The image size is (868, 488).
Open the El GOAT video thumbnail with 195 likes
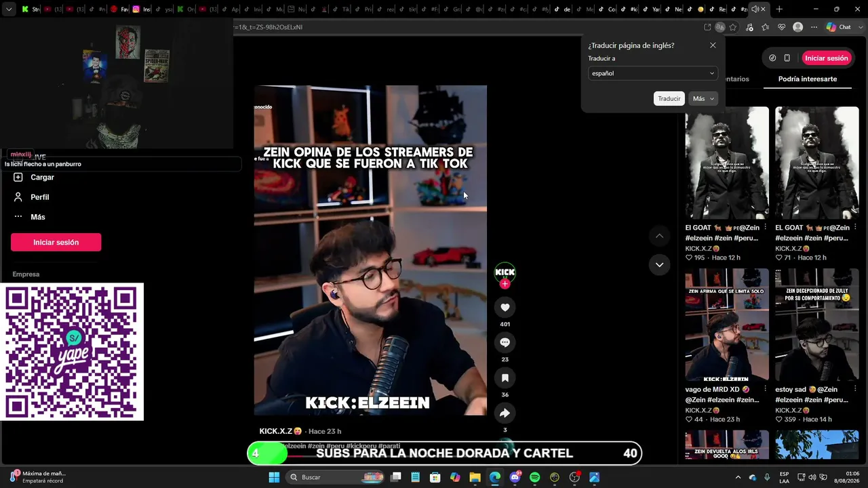(x=727, y=163)
